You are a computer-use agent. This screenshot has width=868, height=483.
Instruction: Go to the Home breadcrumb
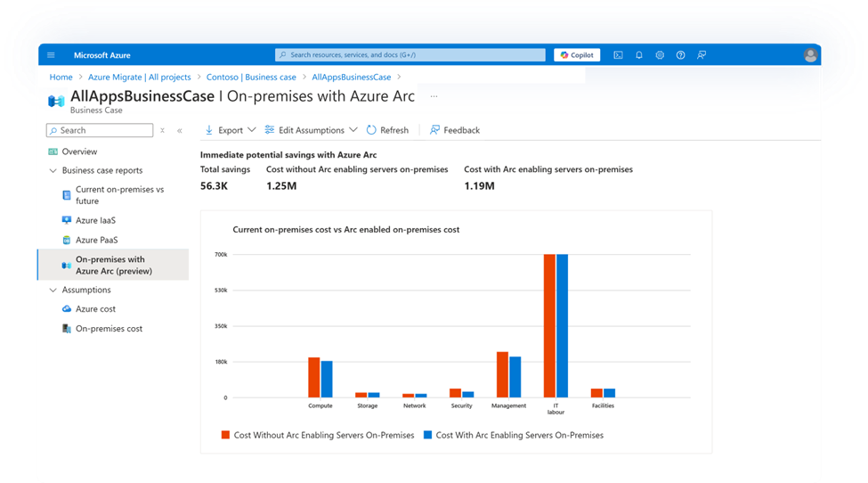[x=61, y=77]
